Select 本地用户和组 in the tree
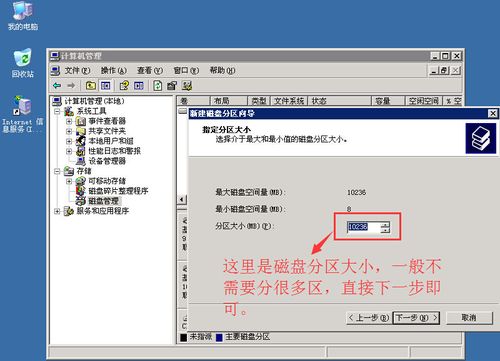 [x=111, y=141]
